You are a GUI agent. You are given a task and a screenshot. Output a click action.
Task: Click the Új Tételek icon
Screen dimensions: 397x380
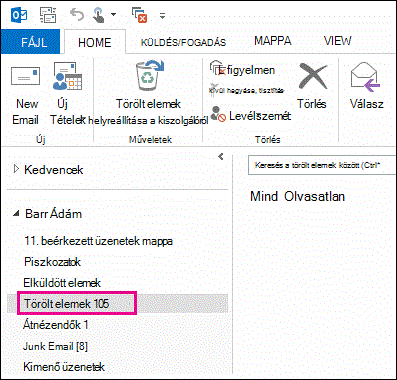pyautogui.click(x=68, y=76)
